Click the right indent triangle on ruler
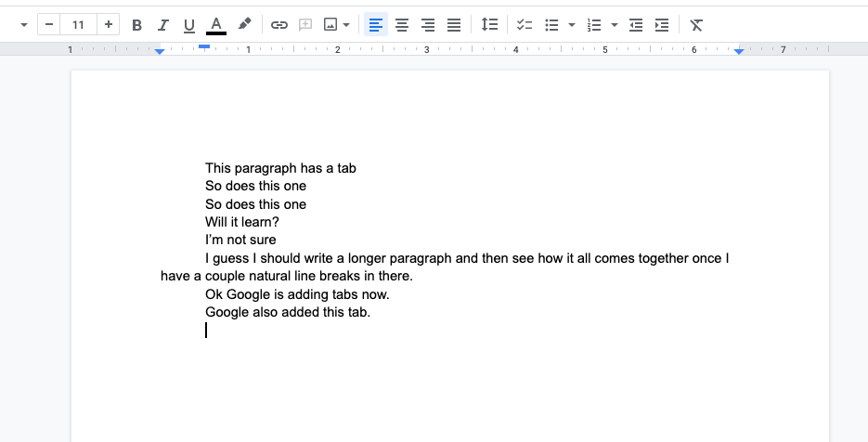 pos(739,51)
